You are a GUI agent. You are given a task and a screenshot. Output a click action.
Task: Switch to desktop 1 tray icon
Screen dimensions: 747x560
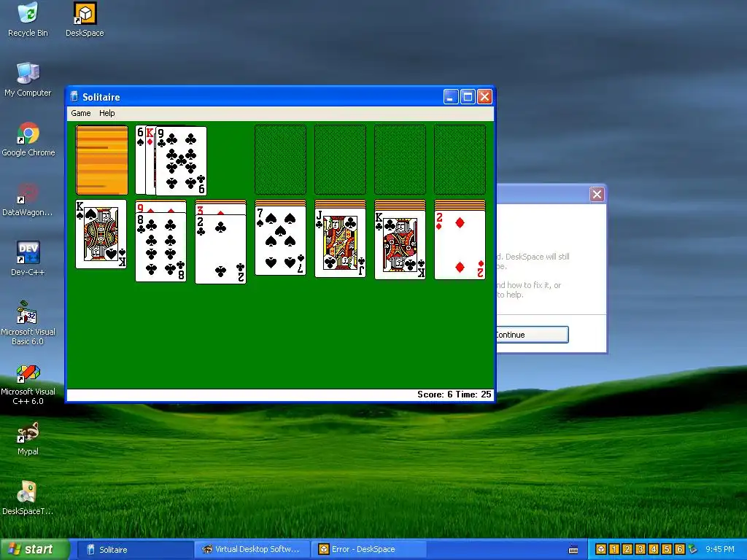tap(614, 549)
